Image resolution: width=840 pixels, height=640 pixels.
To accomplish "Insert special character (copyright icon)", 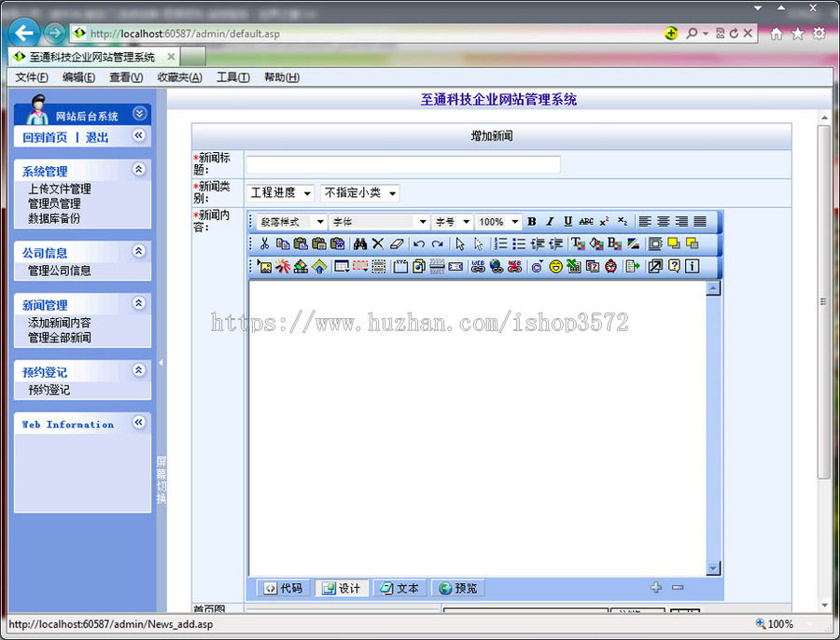I will (x=538, y=266).
